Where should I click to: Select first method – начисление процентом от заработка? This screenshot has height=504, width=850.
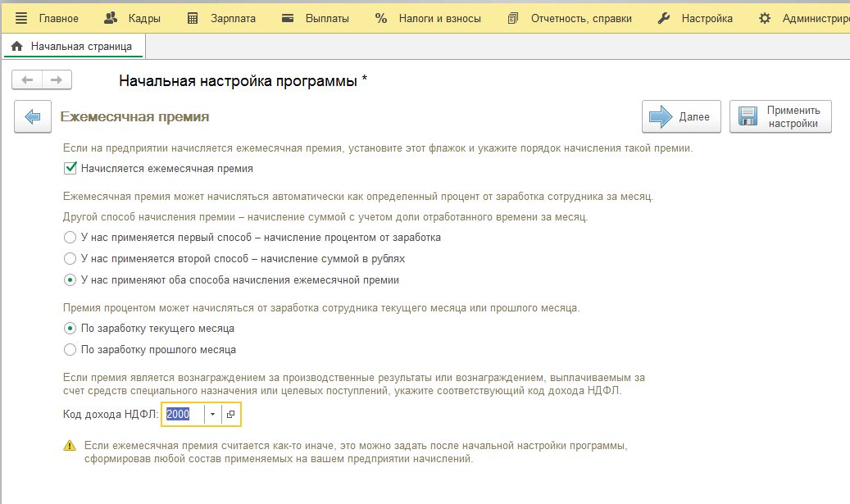70,238
